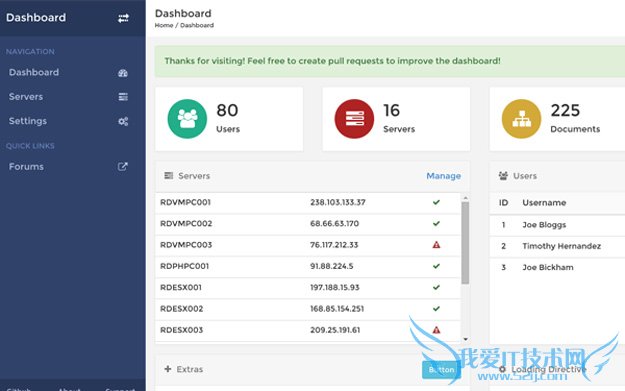Click the red Servers circle icon

354,119
